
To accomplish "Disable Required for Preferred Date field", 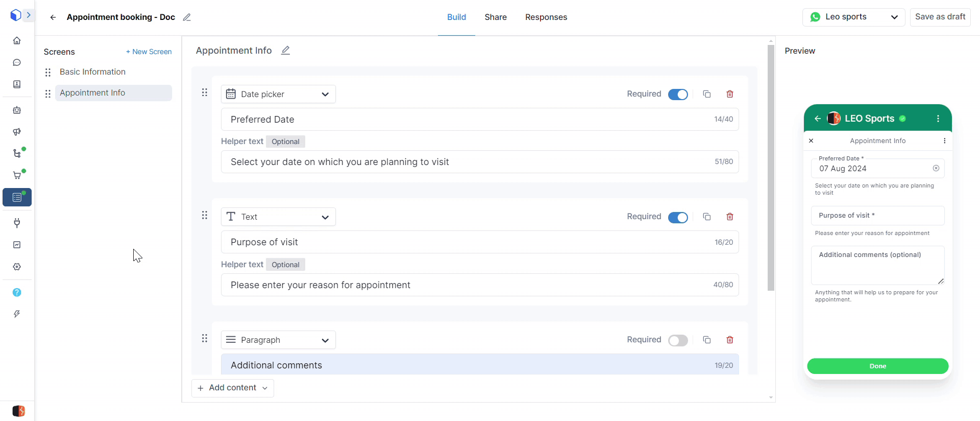I will 678,95.
